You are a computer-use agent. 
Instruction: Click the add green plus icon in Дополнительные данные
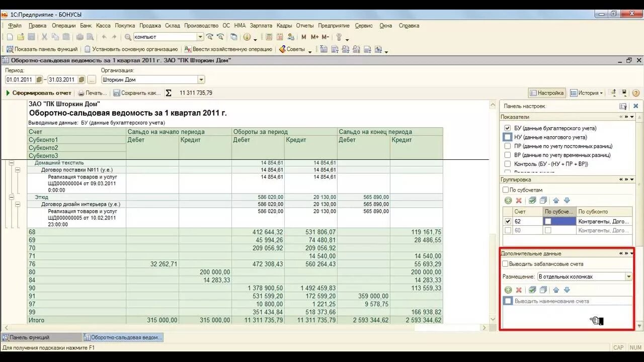pyautogui.click(x=508, y=290)
